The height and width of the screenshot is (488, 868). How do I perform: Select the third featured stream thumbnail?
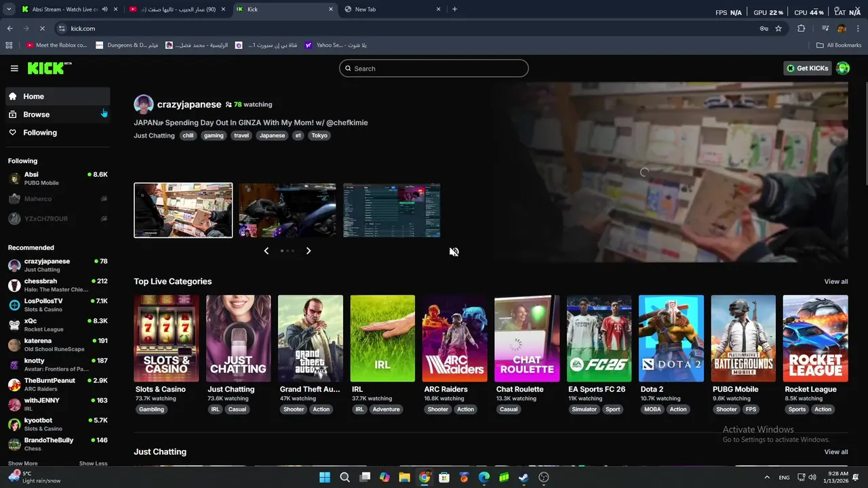click(x=392, y=210)
